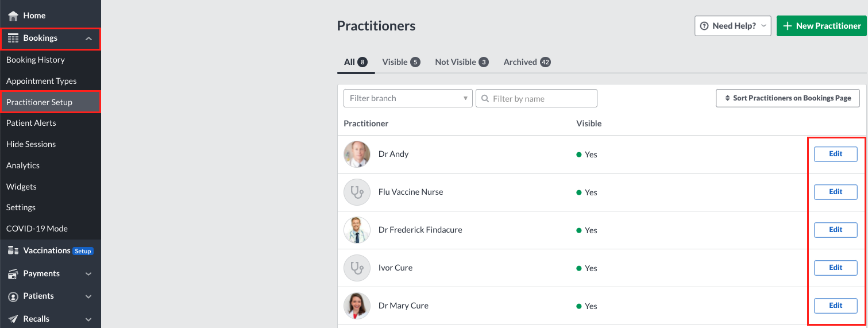The height and width of the screenshot is (328, 868).
Task: Edit Dr Frederick Findacure's profile
Action: click(835, 230)
